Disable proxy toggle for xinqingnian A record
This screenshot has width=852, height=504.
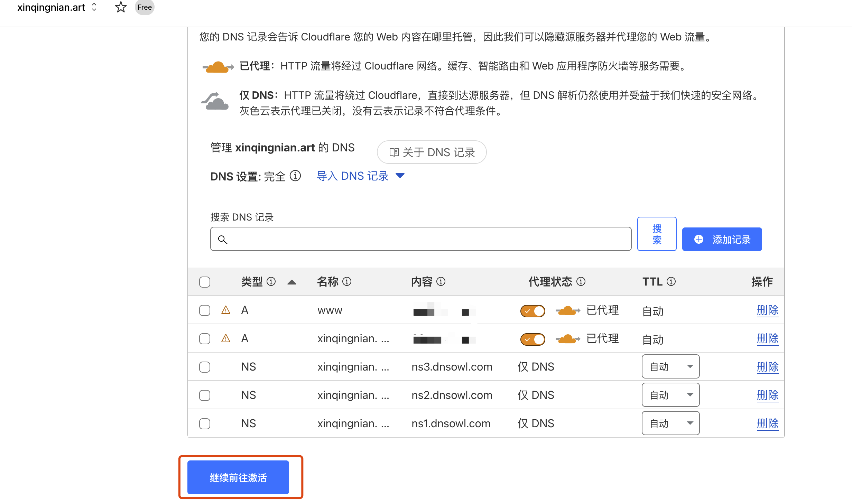tap(533, 339)
